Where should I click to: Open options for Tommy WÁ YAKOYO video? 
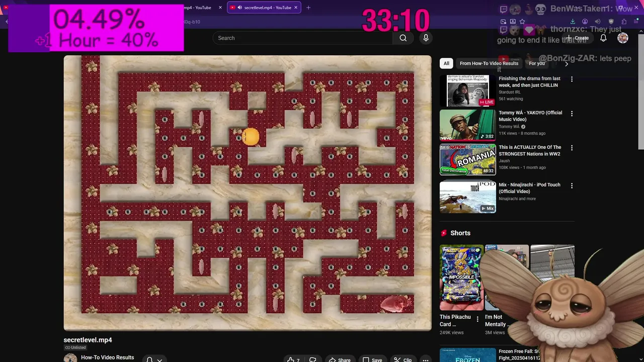(x=572, y=114)
